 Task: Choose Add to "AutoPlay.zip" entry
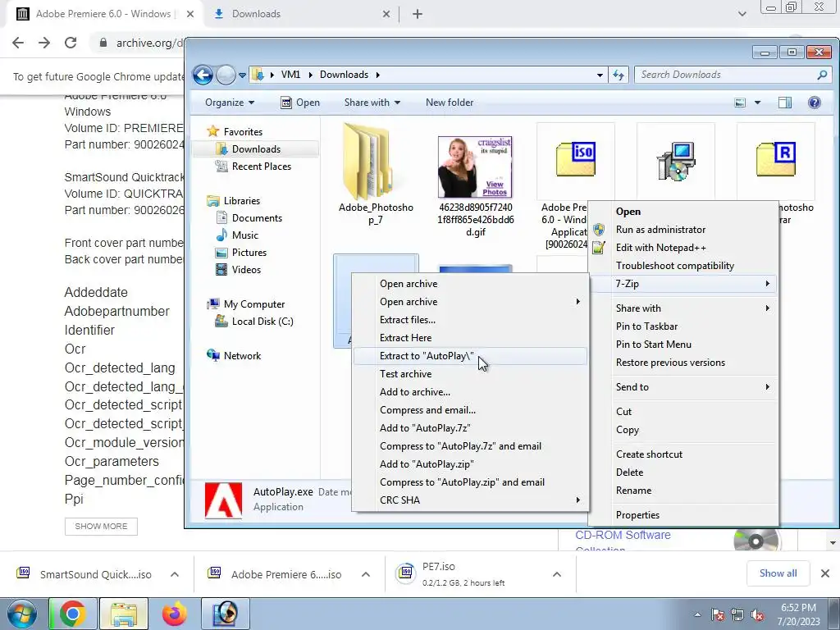click(x=470, y=464)
